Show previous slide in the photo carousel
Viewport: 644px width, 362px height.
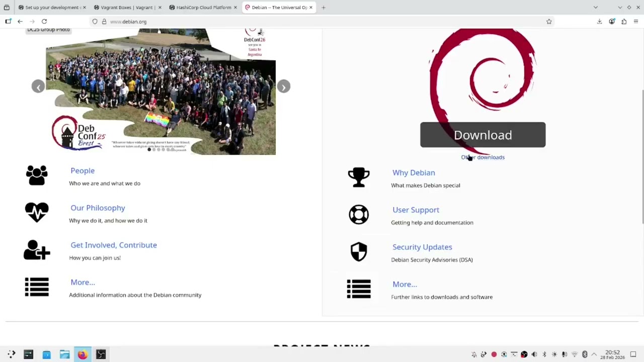pos(38,86)
